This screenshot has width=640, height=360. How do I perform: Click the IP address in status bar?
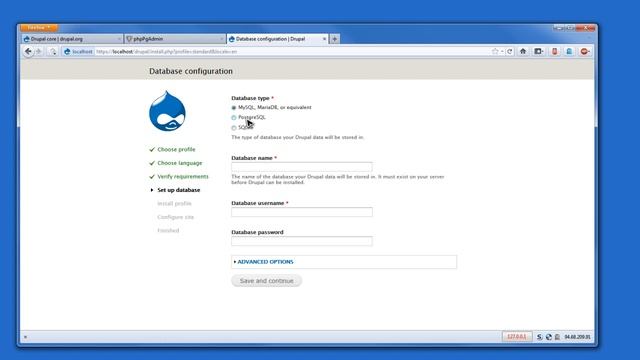577,337
